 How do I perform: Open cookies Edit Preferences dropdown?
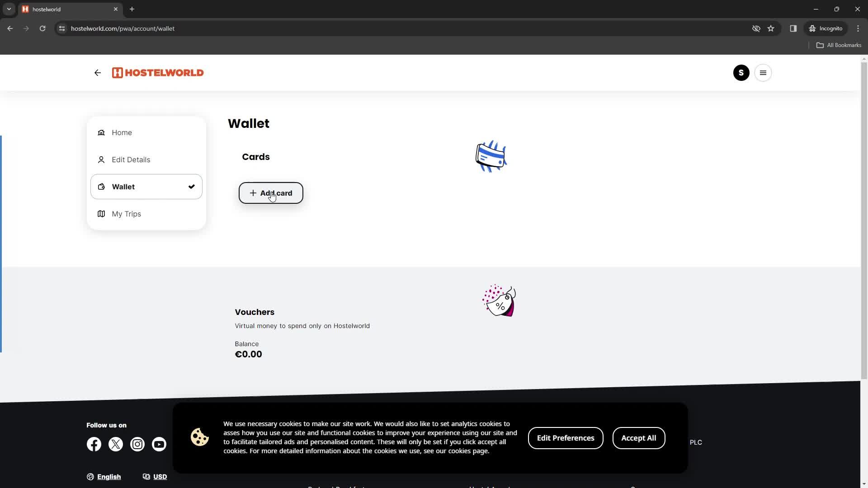click(566, 438)
